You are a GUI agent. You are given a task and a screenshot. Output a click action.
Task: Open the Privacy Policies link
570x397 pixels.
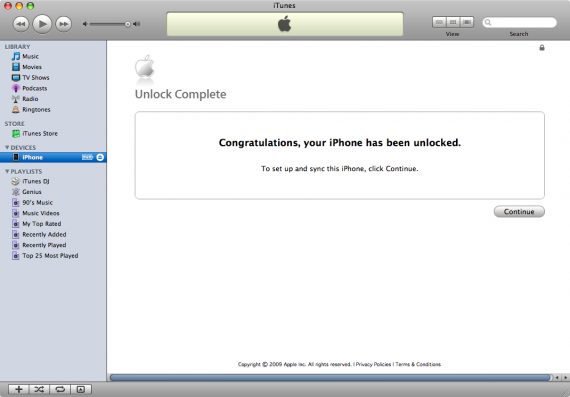[x=373, y=364]
